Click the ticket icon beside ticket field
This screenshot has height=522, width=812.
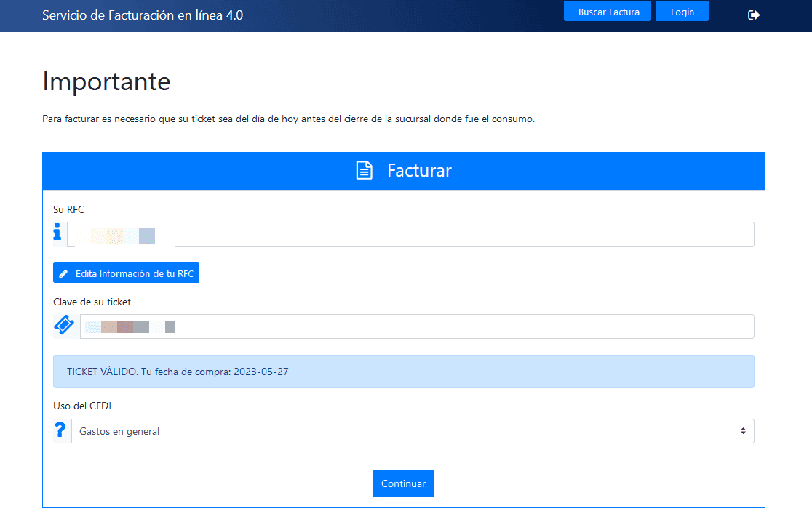(64, 326)
